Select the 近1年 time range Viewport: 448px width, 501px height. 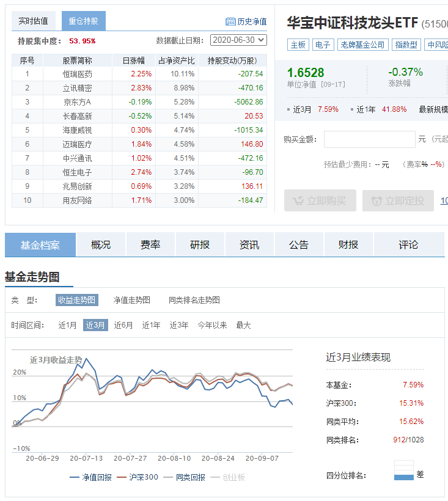[x=151, y=325]
